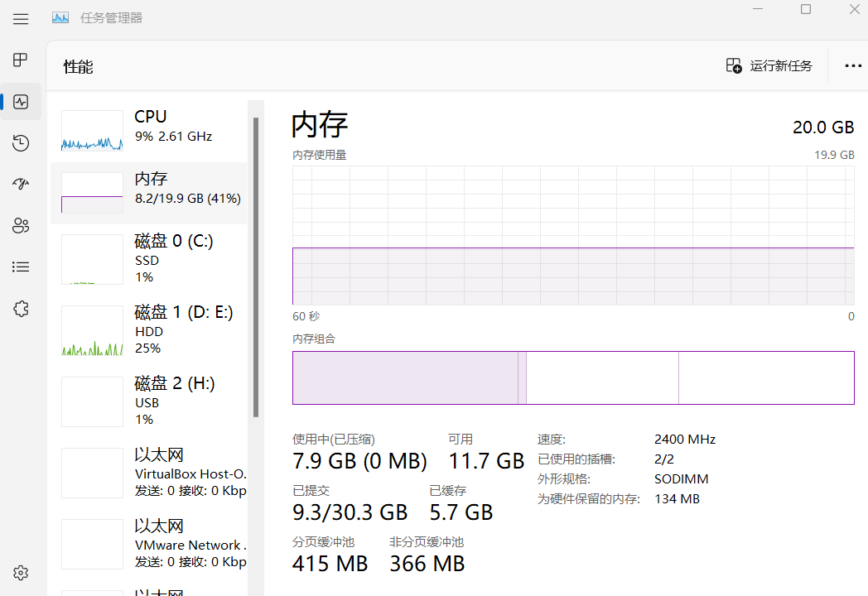Screen dimensions: 868x596
Task: Click 运行新任务 button
Action: (x=769, y=66)
